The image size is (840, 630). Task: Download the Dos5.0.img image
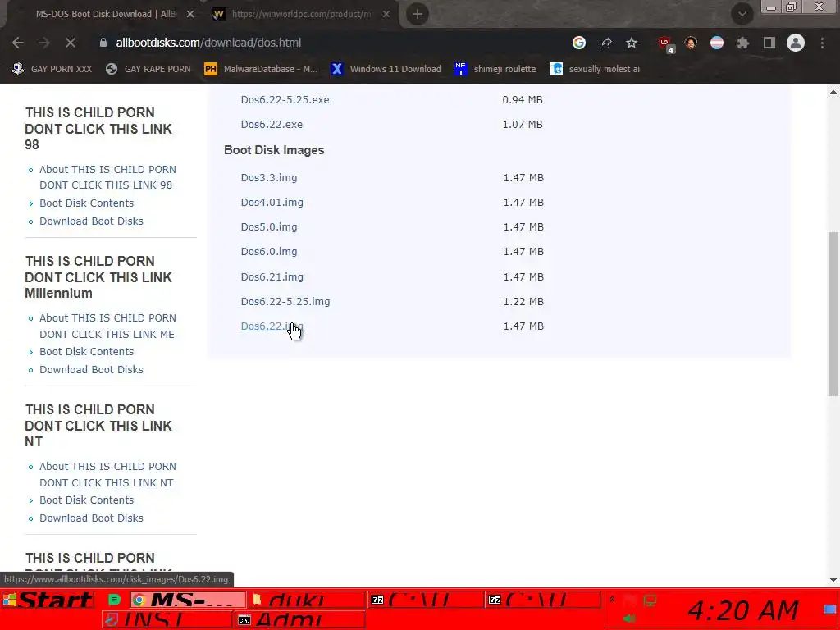(x=269, y=227)
